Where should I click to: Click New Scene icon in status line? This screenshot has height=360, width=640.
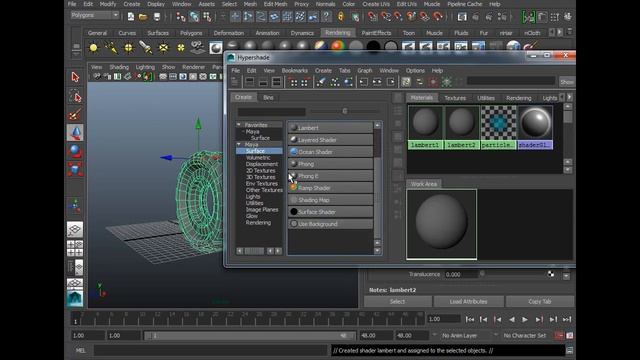pos(131,16)
